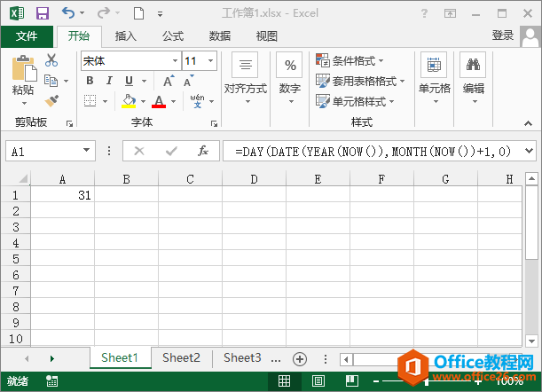Image resolution: width=542 pixels, height=392 pixels.
Task: Click macro recording status bar icon
Action: coord(51,381)
